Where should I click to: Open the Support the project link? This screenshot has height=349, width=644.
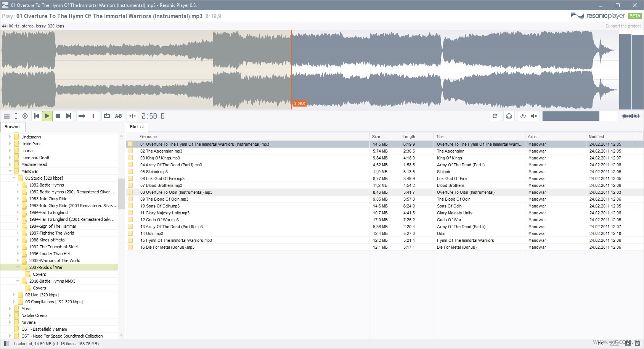click(x=623, y=26)
